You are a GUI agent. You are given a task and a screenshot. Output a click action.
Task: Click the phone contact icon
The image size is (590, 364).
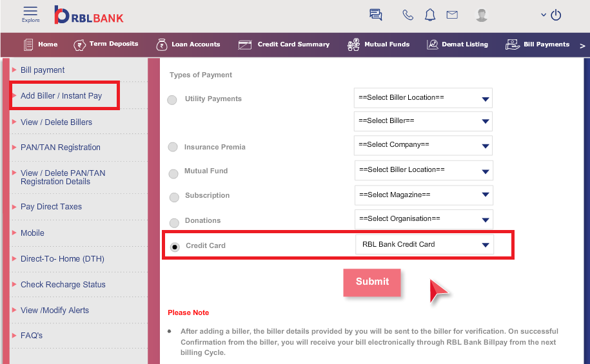[408, 15]
